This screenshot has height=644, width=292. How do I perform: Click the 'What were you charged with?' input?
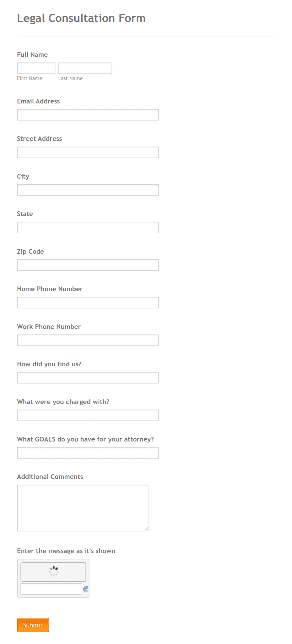[x=88, y=415]
